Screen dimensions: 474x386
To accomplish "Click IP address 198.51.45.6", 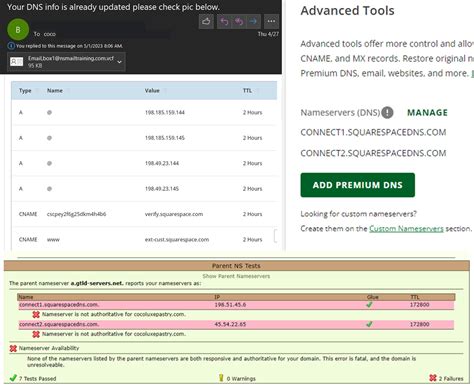I will click(230, 305).
